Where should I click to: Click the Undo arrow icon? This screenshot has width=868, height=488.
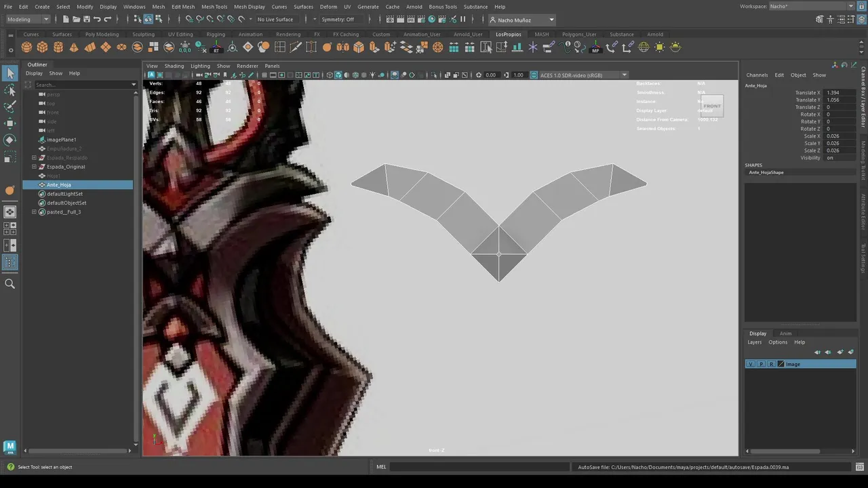click(x=97, y=19)
